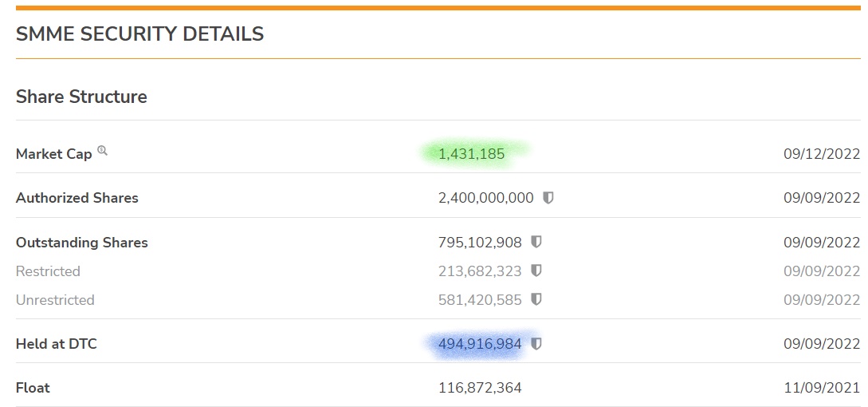Select the Unrestricted value 581,420,585

pyautogui.click(x=480, y=300)
